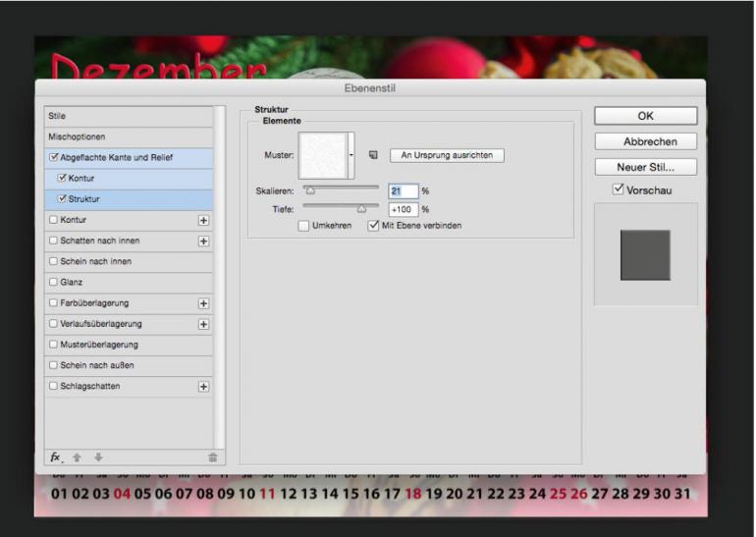Viewport: 756px width, 537px height.
Task: Click the move effect up arrow
Action: (78, 456)
